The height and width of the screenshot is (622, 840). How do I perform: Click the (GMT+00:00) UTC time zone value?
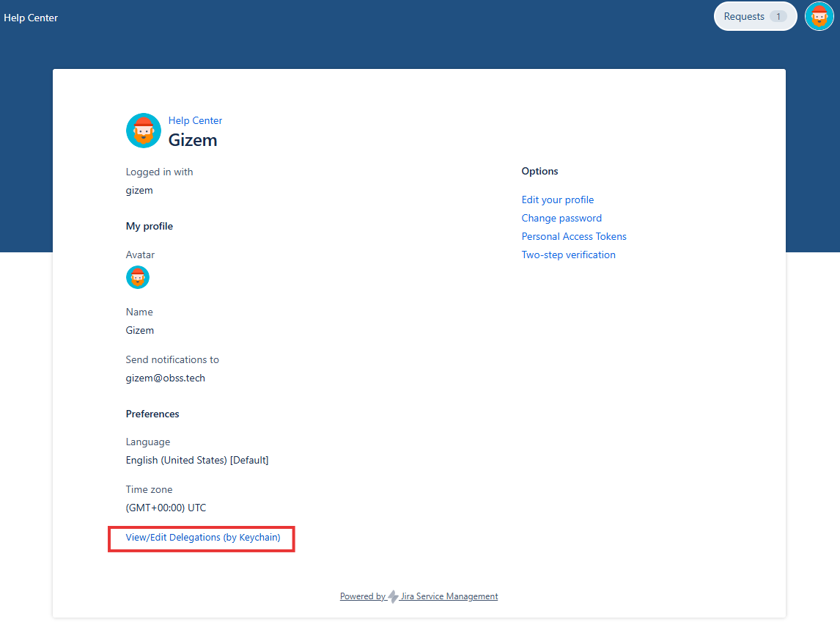(166, 508)
